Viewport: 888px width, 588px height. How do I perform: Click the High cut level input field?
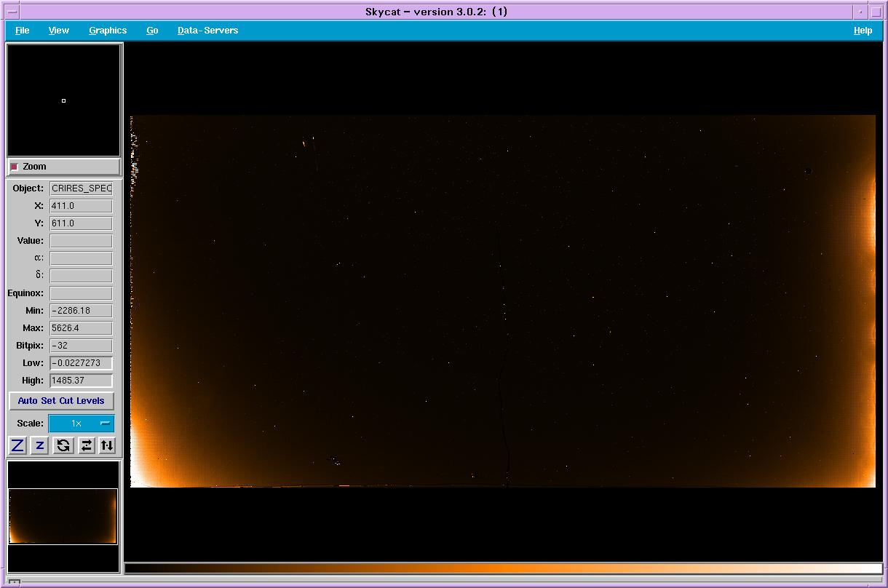(x=81, y=381)
